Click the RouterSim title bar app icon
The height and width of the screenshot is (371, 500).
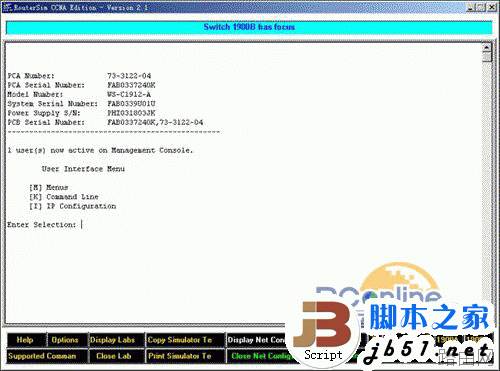pyautogui.click(x=7, y=7)
